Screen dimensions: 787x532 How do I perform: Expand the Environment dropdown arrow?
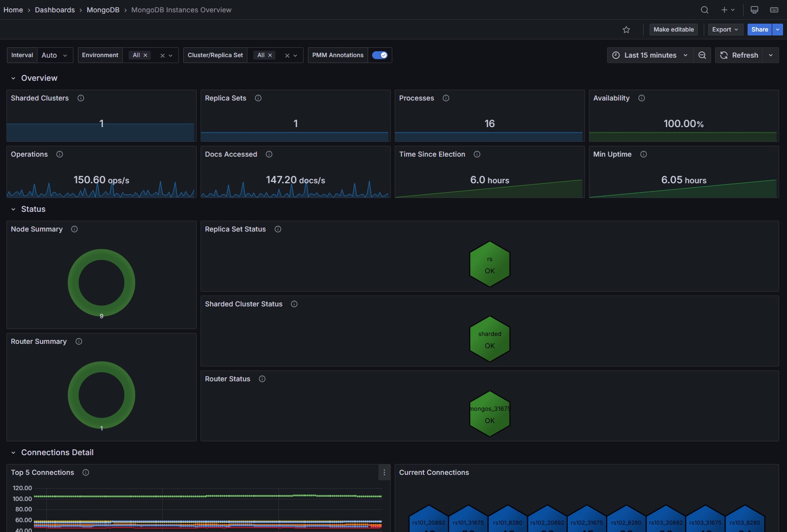click(171, 56)
